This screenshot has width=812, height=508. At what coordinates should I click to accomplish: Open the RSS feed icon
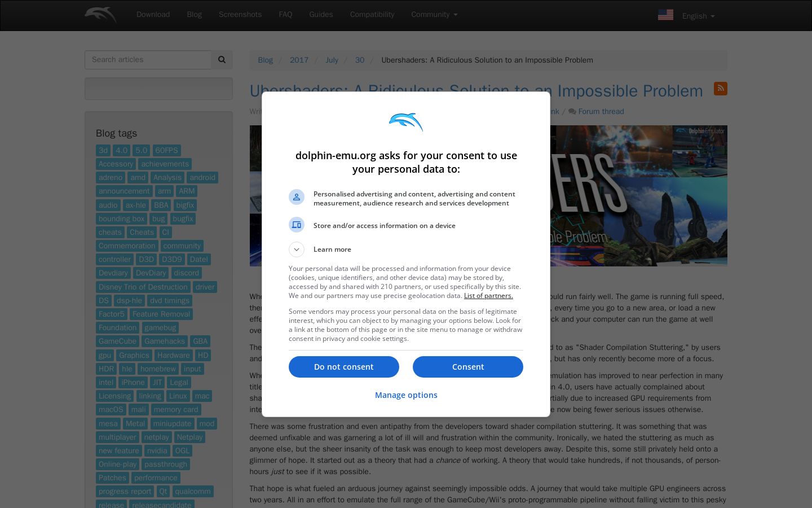[720, 89]
